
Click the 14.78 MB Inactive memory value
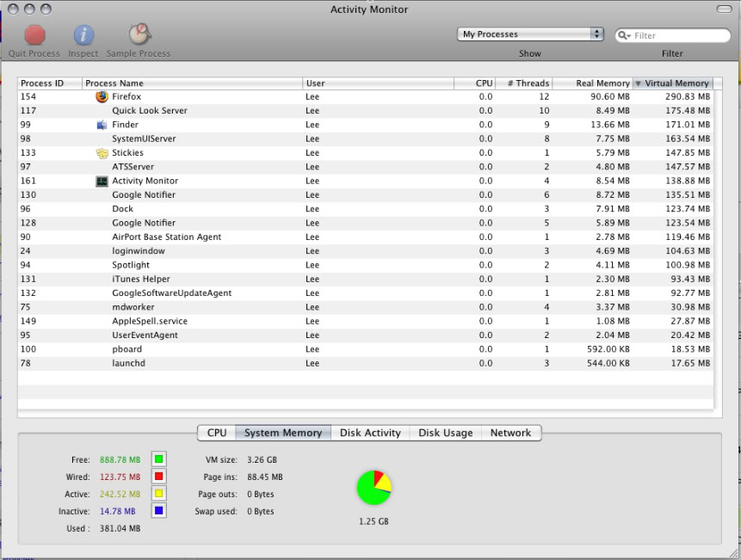point(118,511)
